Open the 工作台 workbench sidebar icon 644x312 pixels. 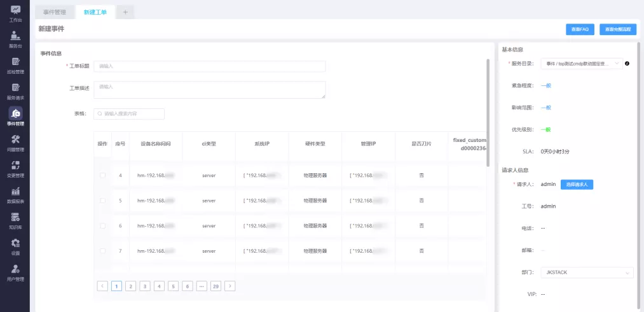(x=15, y=10)
